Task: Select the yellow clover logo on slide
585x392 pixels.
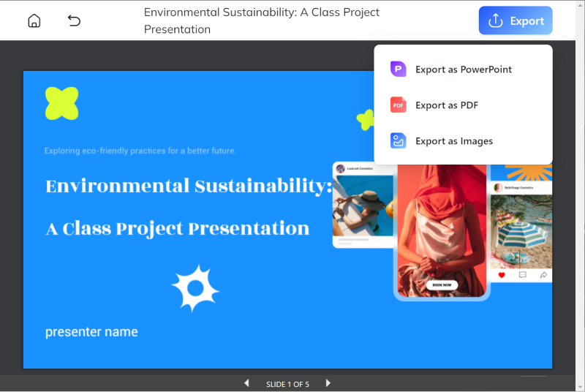Action: click(x=61, y=103)
